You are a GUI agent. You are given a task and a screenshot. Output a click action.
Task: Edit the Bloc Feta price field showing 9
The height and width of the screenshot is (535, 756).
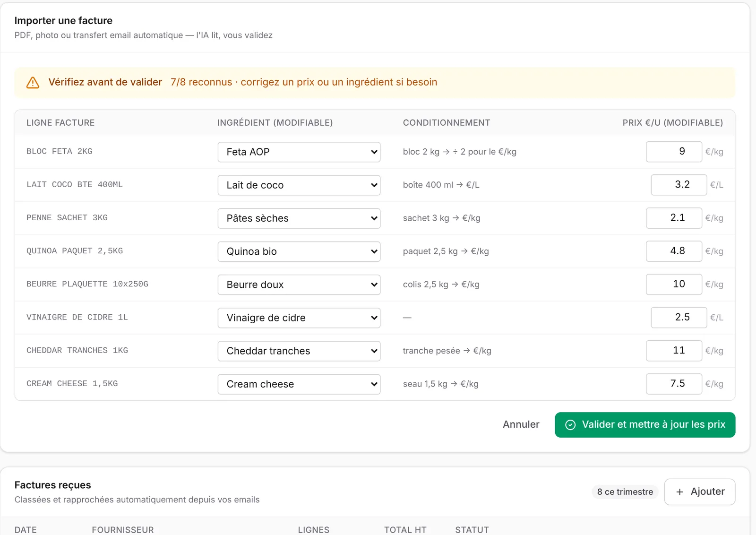[674, 152]
